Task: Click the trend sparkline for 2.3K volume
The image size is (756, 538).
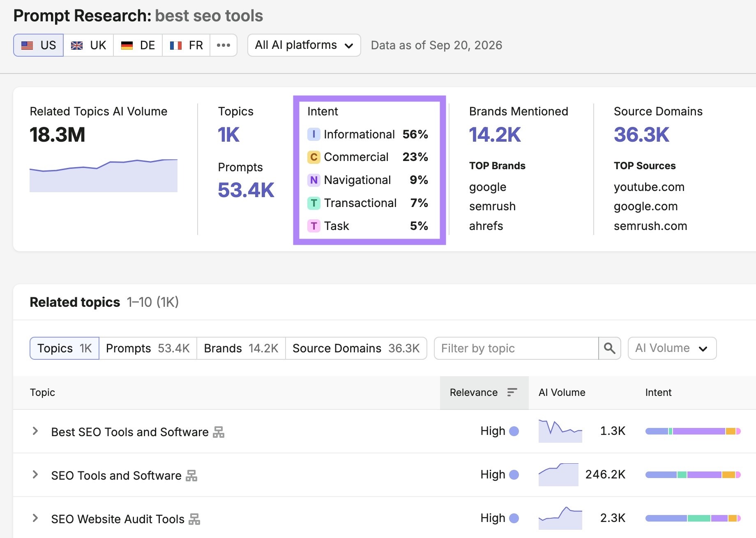Action: pyautogui.click(x=560, y=518)
